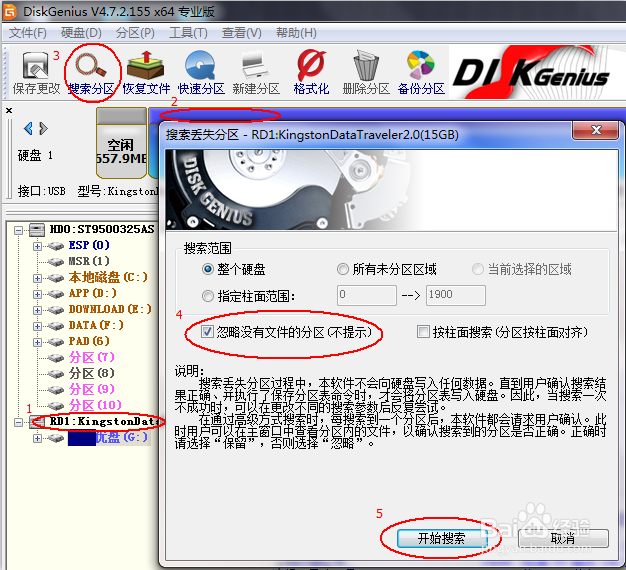Choose the 新建分区 (New partition) icon

[256, 73]
